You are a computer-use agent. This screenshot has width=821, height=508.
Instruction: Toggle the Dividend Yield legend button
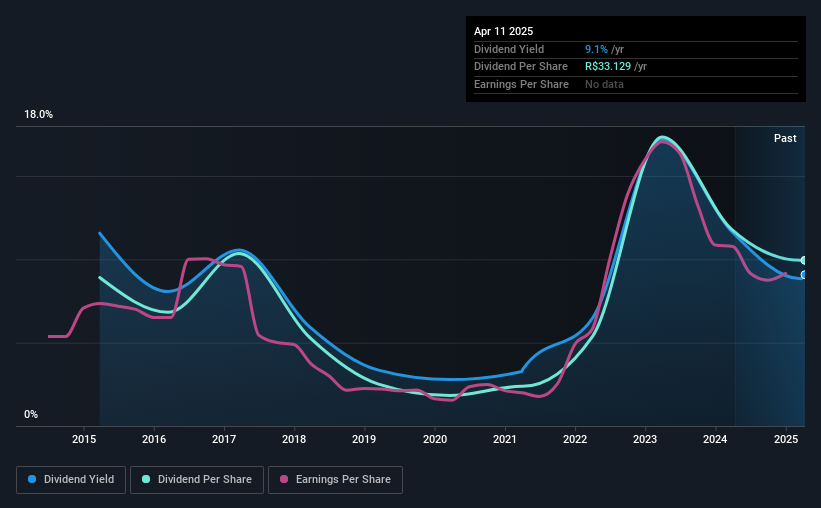click(x=71, y=480)
